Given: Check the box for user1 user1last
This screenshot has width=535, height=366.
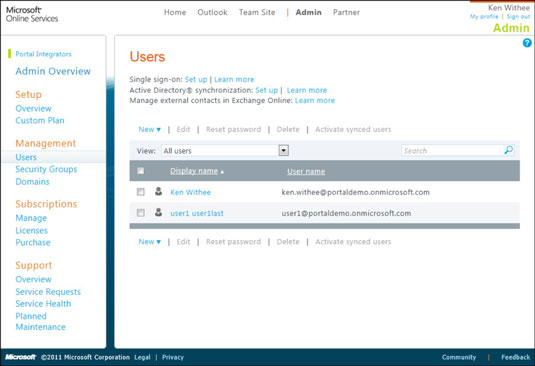Looking at the screenshot, I should tap(141, 213).
